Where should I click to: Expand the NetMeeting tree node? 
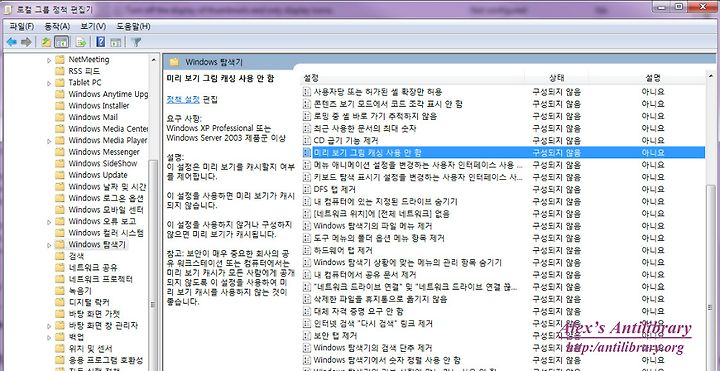tap(49, 60)
